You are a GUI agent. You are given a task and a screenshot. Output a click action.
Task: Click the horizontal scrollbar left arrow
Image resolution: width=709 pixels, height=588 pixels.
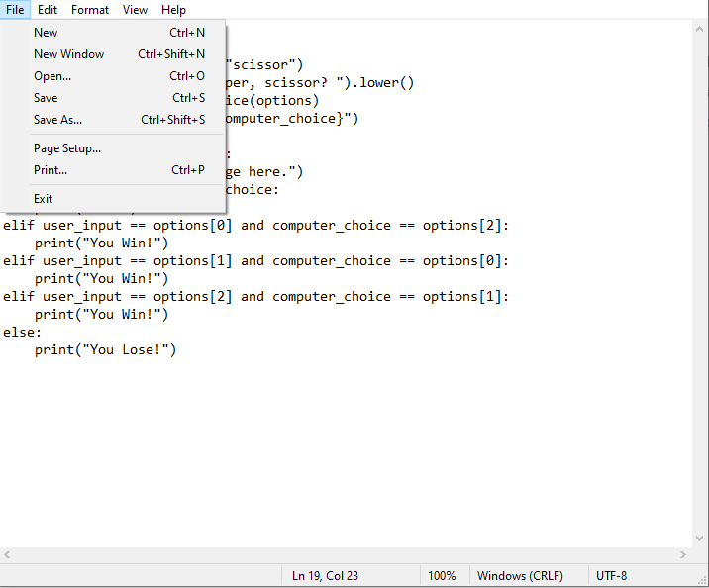click(7, 554)
